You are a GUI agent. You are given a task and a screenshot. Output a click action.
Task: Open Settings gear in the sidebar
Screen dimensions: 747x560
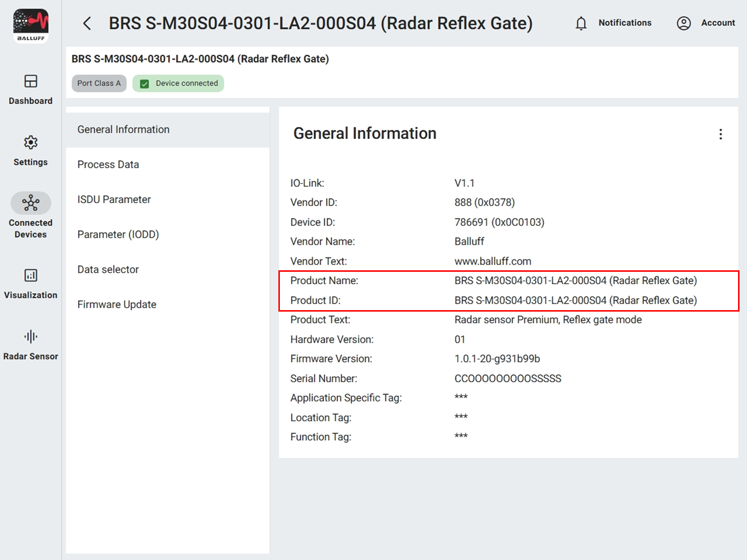(x=31, y=143)
